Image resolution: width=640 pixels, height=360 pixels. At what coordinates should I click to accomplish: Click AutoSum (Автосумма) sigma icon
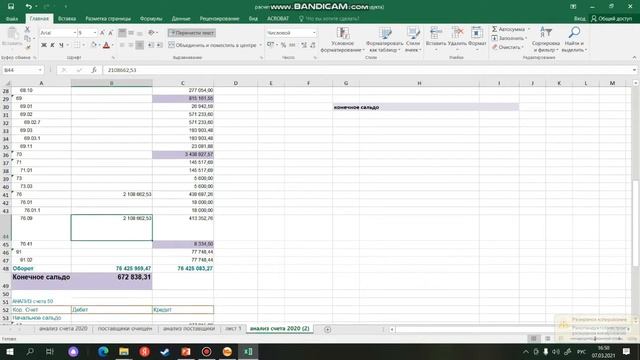(x=494, y=29)
